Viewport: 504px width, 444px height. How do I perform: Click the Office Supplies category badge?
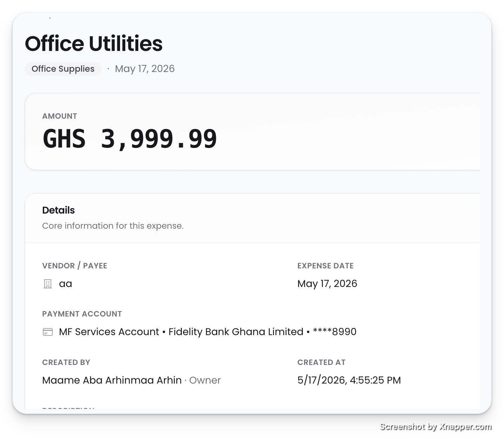tap(63, 69)
